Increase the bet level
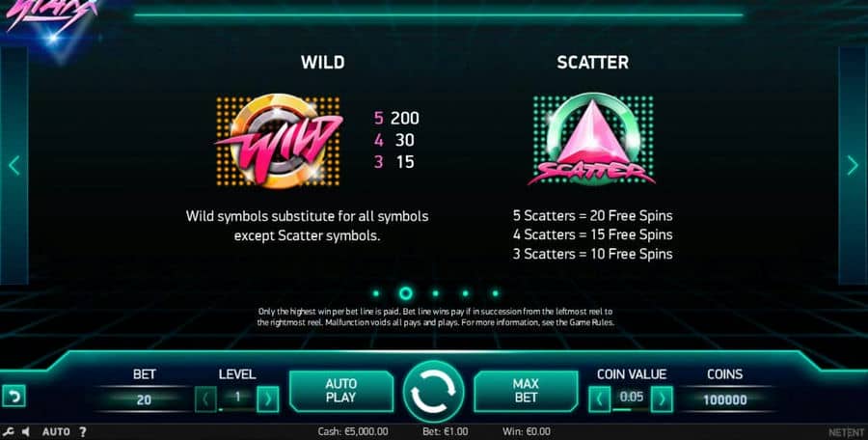 268,399
